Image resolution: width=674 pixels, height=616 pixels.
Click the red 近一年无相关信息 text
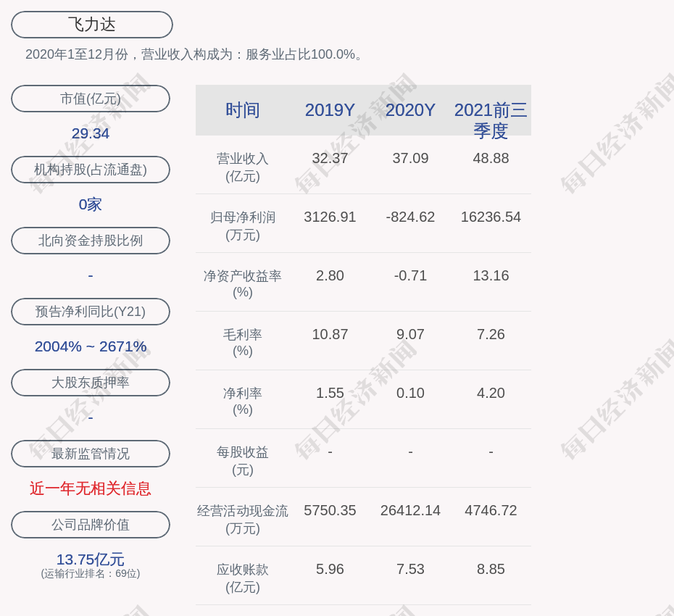coord(91,488)
